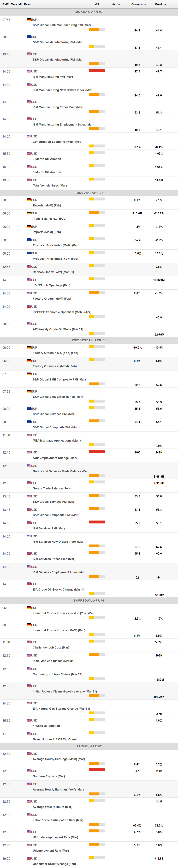Click US flag above Challenger Job Cuts (Mar)
The height and width of the screenshot is (868, 178).
[x=29, y=642]
